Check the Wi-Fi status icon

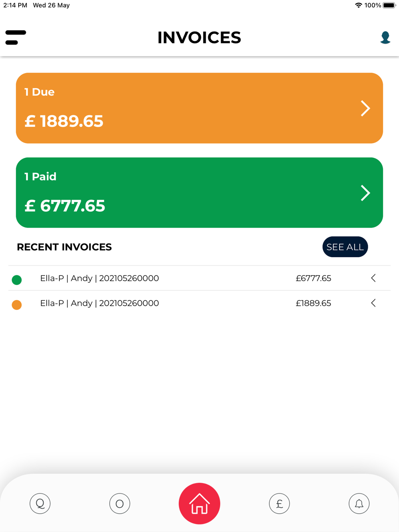click(x=358, y=5)
